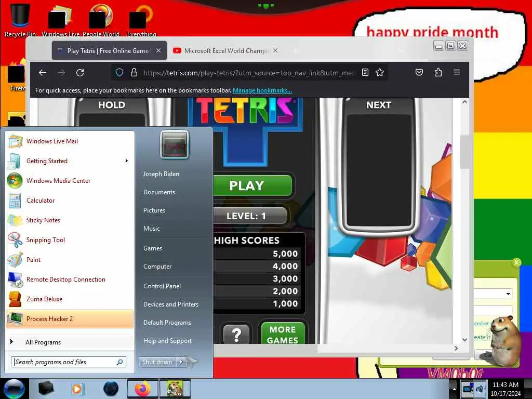
Task: Close the Play Tetris tab
Action: [x=158, y=50]
